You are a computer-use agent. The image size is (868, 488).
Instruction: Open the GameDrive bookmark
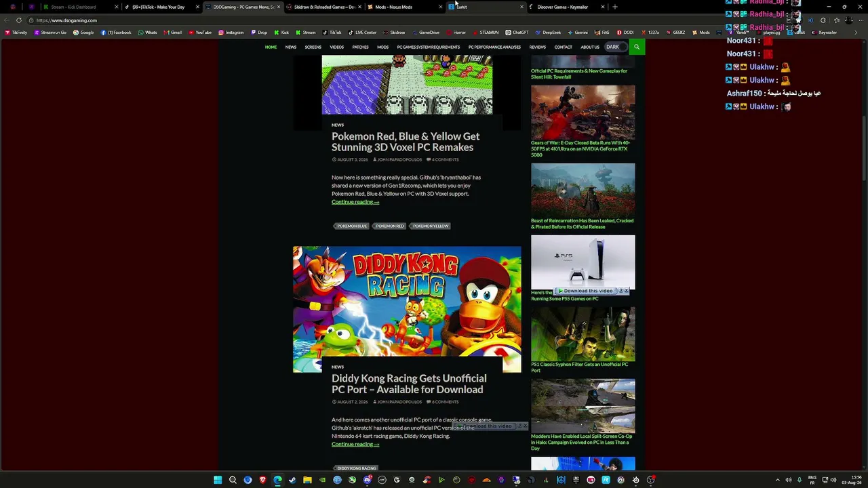[x=426, y=33]
